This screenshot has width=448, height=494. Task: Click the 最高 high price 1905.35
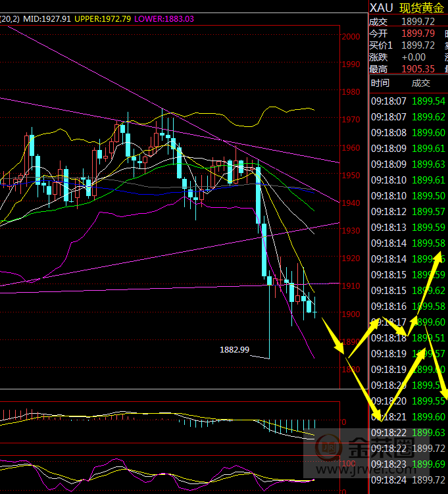click(418, 69)
